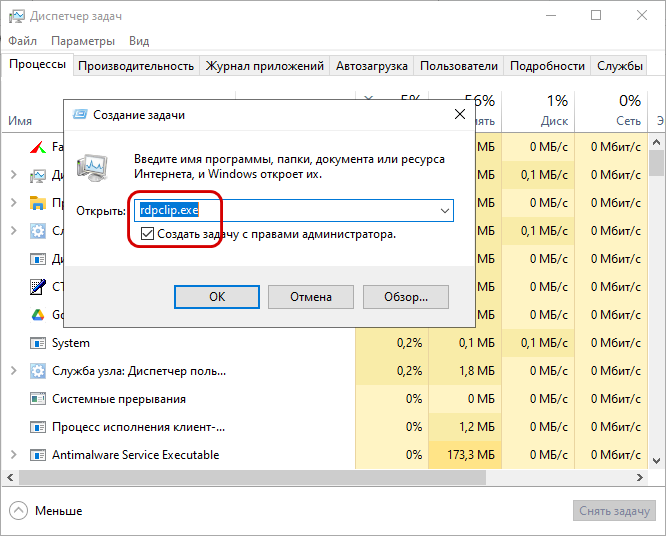Open the Вид menu
666x536 pixels.
point(139,41)
